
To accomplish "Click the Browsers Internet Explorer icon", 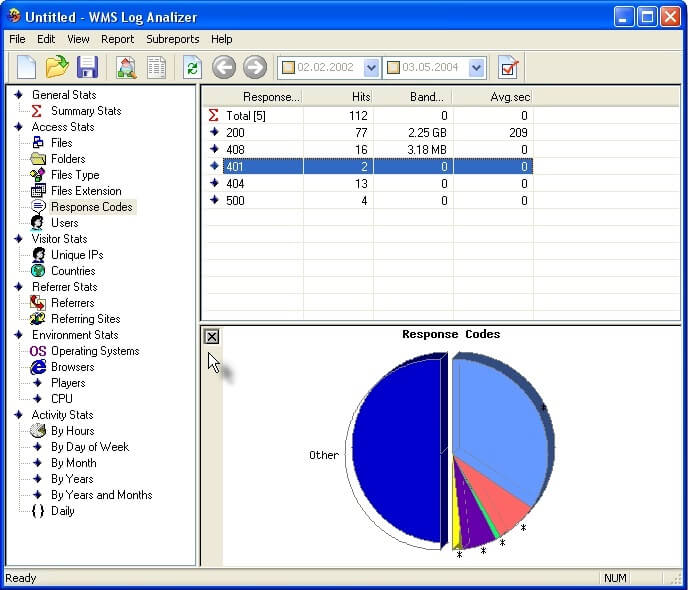I will (x=38, y=367).
